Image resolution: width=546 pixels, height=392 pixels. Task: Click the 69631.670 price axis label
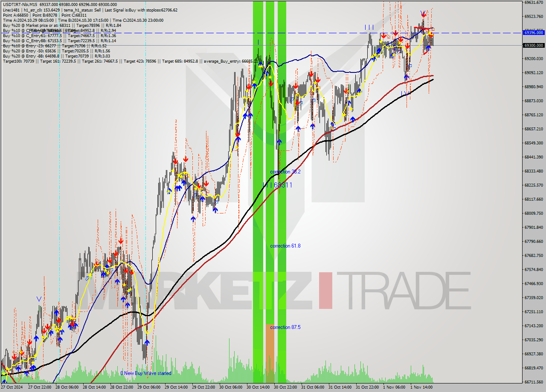[534, 3]
